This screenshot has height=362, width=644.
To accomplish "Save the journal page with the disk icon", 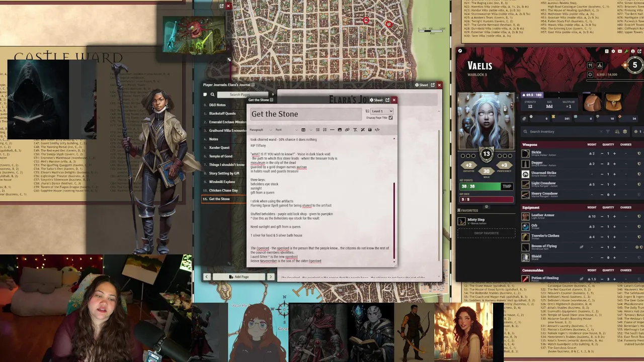I will point(370,130).
